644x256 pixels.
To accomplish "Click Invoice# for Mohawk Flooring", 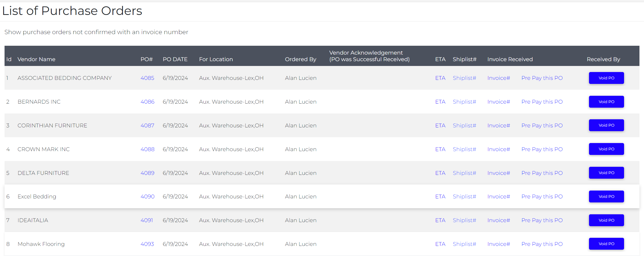I will tap(499, 244).
